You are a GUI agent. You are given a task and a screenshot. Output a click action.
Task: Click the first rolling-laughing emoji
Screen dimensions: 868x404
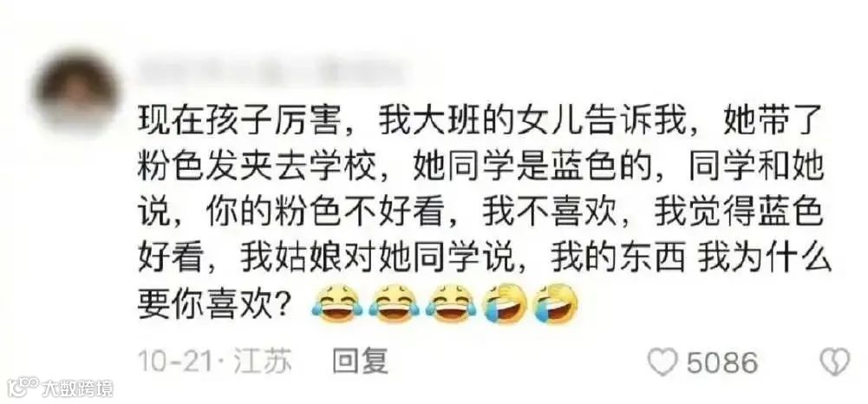(505, 303)
